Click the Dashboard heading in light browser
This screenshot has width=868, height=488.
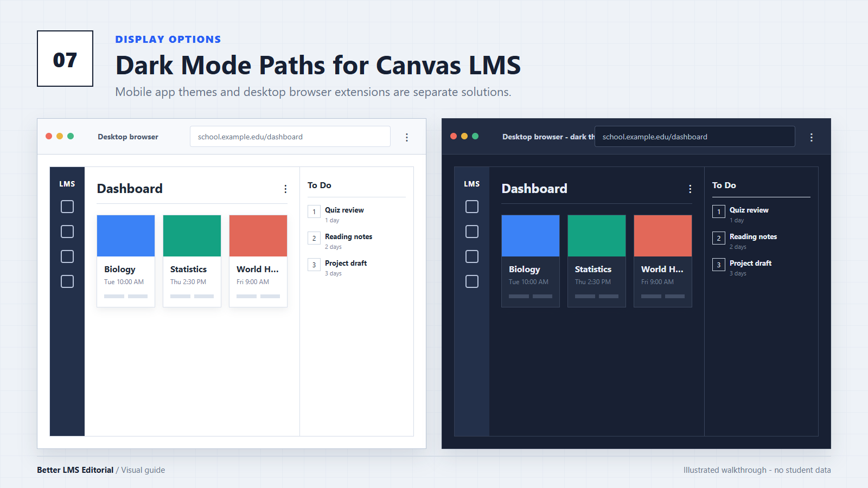point(130,189)
